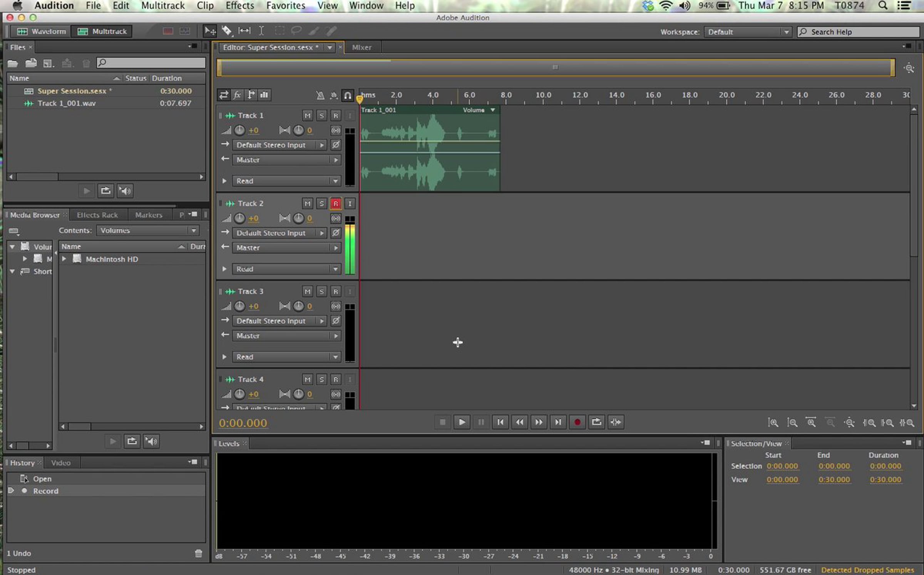Image resolution: width=924 pixels, height=575 pixels.
Task: Mute Track 1
Action: pyautogui.click(x=307, y=116)
